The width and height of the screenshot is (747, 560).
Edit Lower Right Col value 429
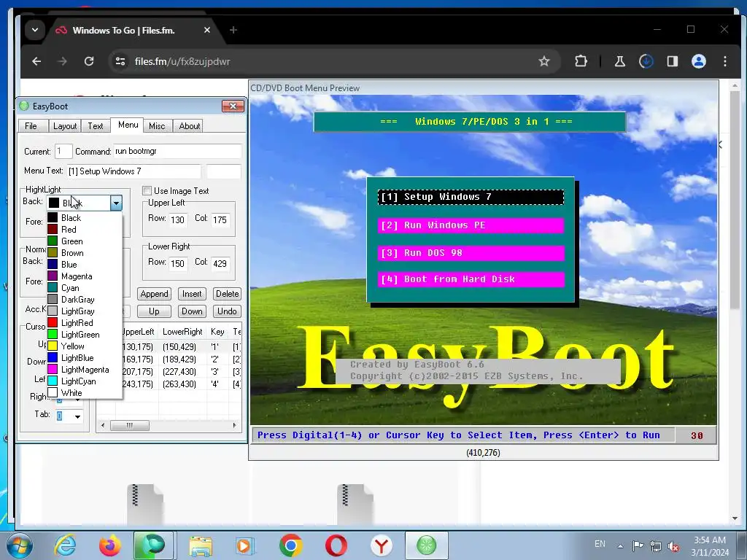220,264
